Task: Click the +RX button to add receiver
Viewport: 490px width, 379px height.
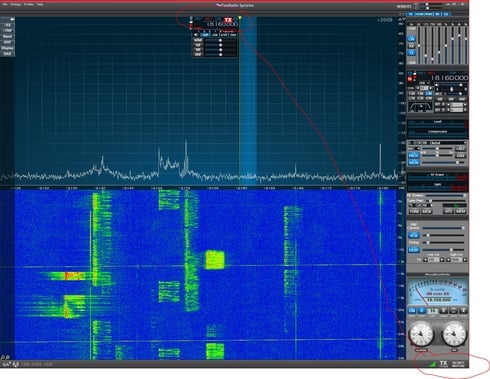Action: pos(7,25)
